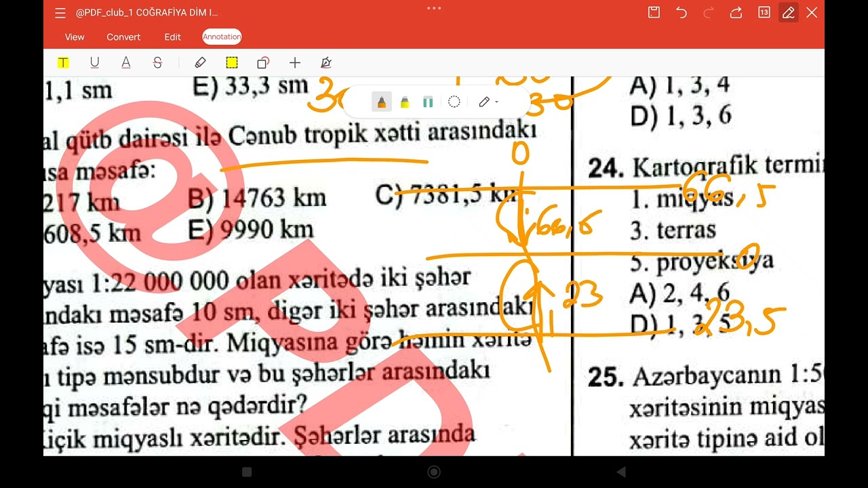Click the file title '@PDF_club_1 COĞRAFİYA DİM'
The image size is (868, 488).
coord(146,13)
